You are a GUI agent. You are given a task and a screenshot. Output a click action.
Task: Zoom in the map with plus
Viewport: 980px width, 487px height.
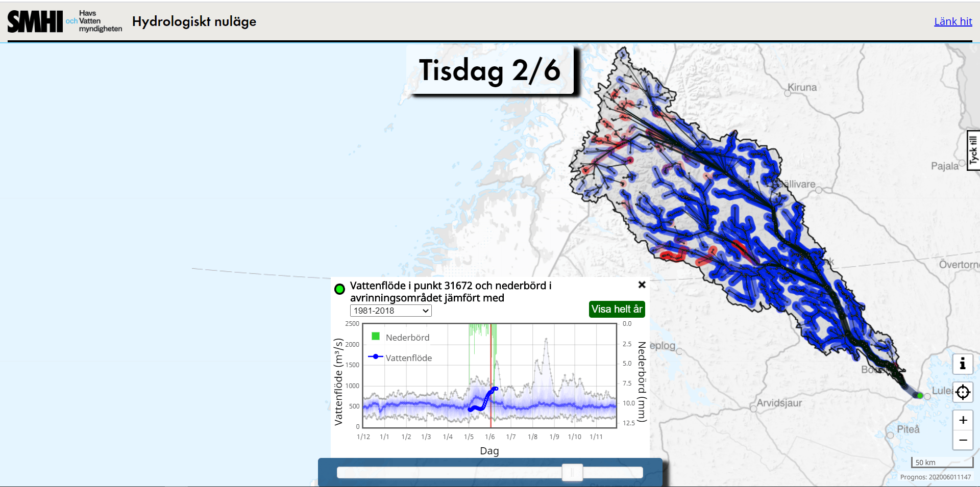point(963,420)
